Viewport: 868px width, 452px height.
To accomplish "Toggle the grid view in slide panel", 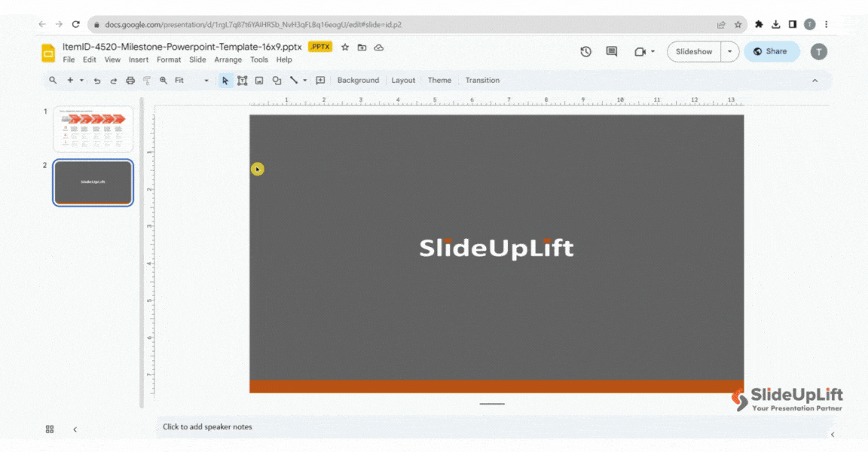I will (x=49, y=429).
